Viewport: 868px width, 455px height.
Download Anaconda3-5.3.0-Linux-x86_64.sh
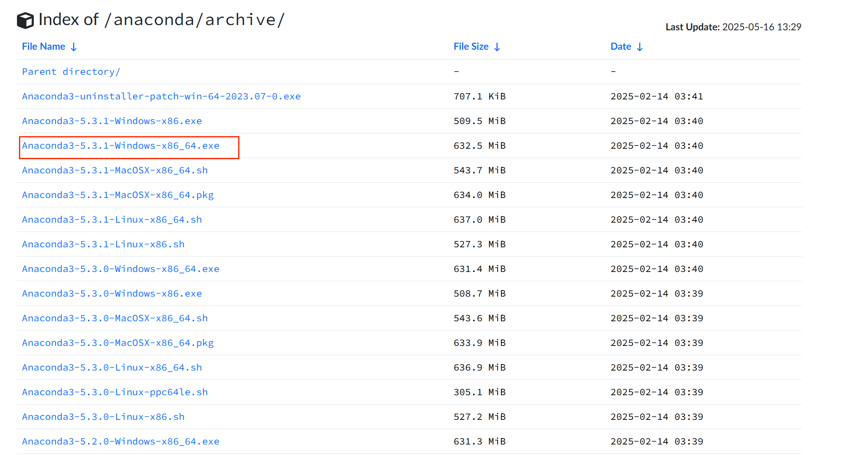(x=112, y=367)
